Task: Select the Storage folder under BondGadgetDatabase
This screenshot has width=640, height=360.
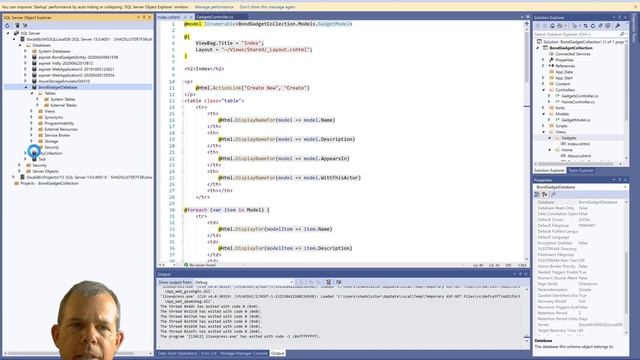Action: [51, 141]
